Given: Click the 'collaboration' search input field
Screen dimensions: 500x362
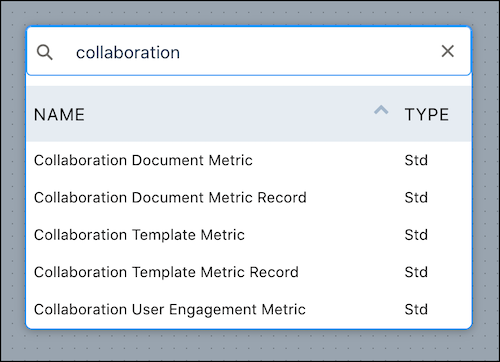Looking at the screenshot, I should click(x=248, y=51).
